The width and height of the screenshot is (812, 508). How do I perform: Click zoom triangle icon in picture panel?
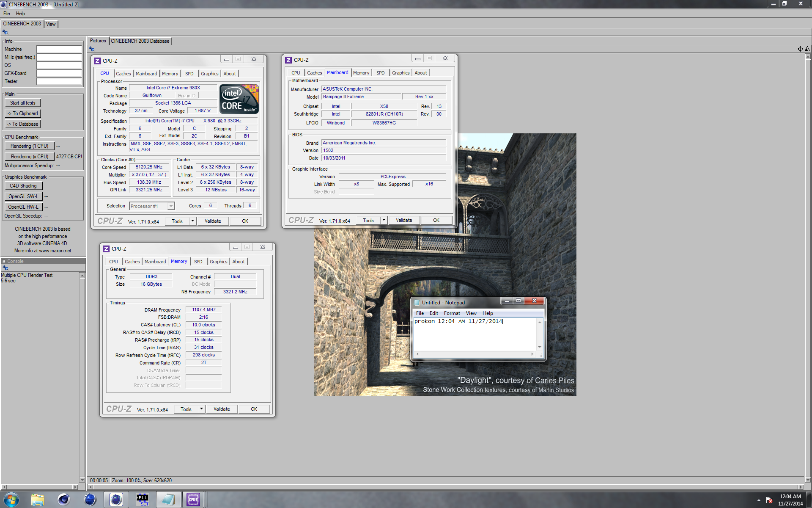click(x=807, y=49)
